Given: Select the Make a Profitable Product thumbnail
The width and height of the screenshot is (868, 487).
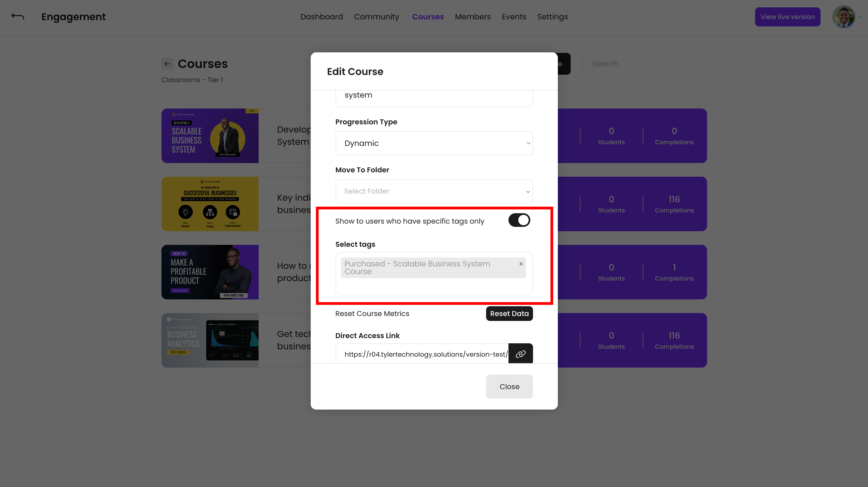Looking at the screenshot, I should point(210,272).
